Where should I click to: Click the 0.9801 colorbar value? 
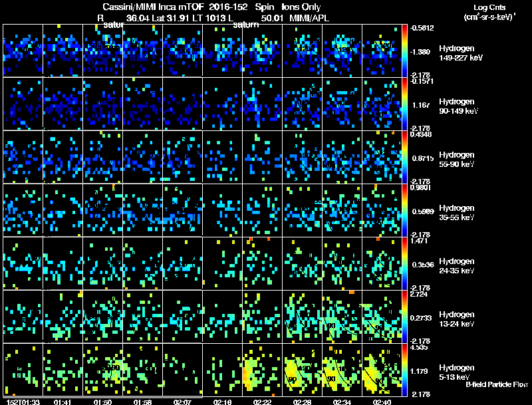(420, 188)
